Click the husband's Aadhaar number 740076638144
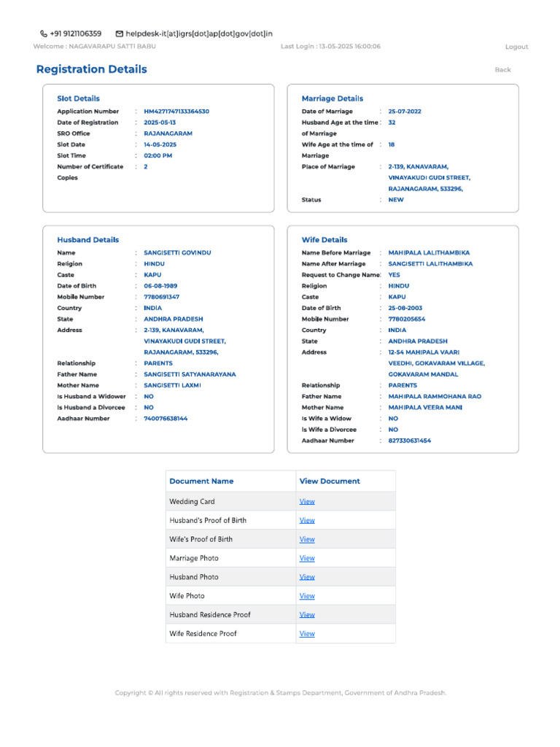This screenshot has width=560, height=747. 166,419
